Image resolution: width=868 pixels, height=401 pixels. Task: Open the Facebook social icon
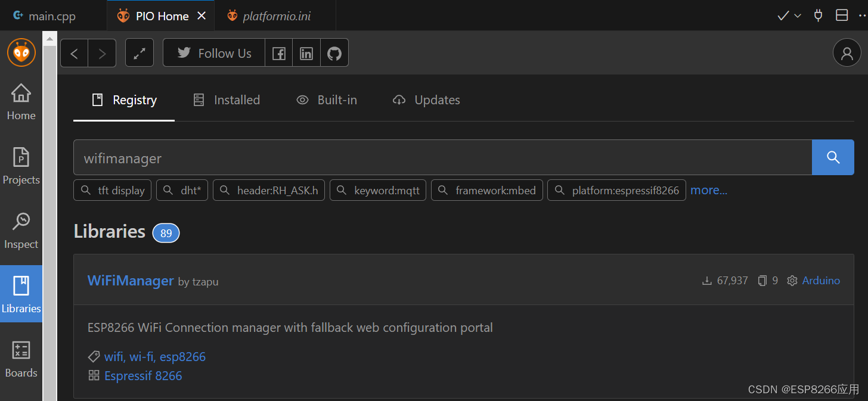278,53
